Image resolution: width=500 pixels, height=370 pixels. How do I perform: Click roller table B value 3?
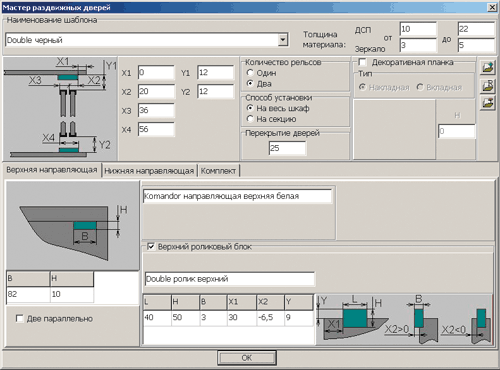tap(214, 318)
